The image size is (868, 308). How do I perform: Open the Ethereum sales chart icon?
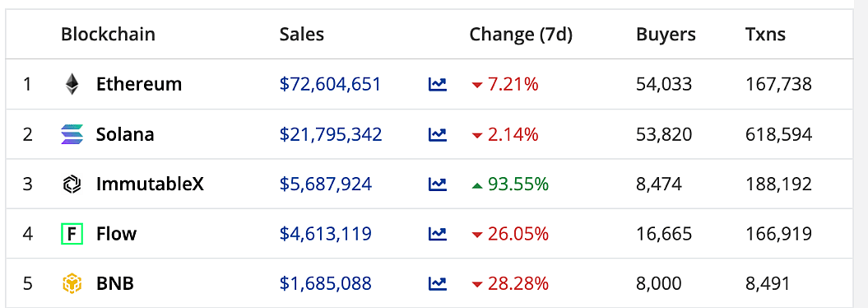coord(438,84)
